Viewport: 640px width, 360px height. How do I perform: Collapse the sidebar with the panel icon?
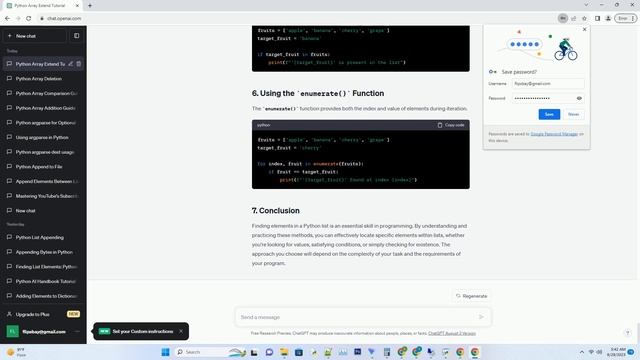point(77,36)
